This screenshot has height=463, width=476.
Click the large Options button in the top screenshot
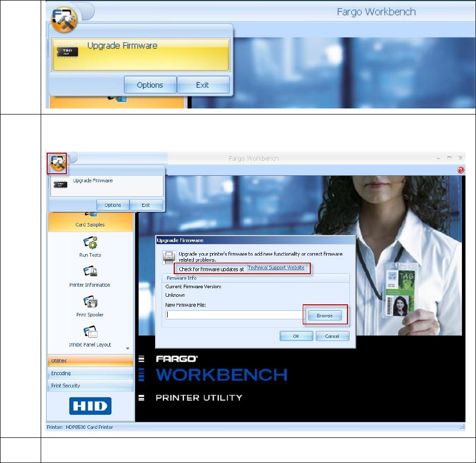(x=150, y=85)
